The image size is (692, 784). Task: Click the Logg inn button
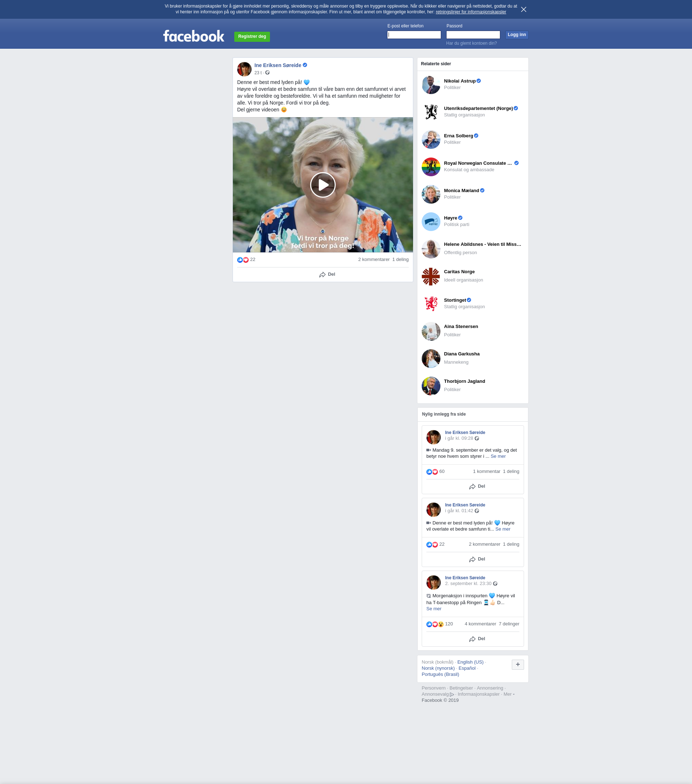517,35
